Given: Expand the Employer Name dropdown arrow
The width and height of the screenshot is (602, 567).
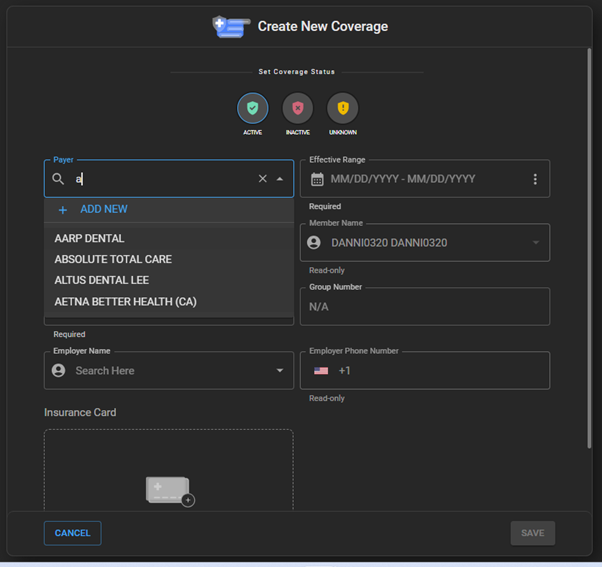Looking at the screenshot, I should coord(280,371).
